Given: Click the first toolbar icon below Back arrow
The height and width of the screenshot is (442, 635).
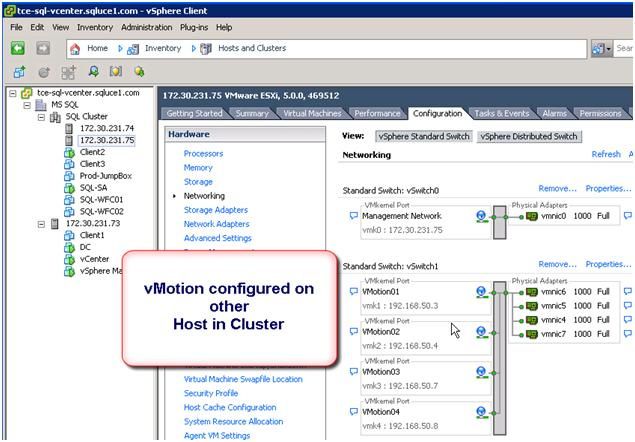Looking at the screenshot, I should [x=19, y=72].
